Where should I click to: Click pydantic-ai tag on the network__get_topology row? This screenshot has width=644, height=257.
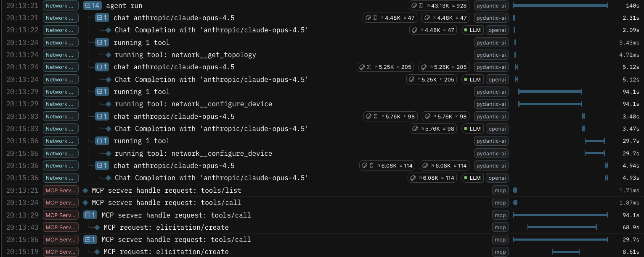(491, 55)
